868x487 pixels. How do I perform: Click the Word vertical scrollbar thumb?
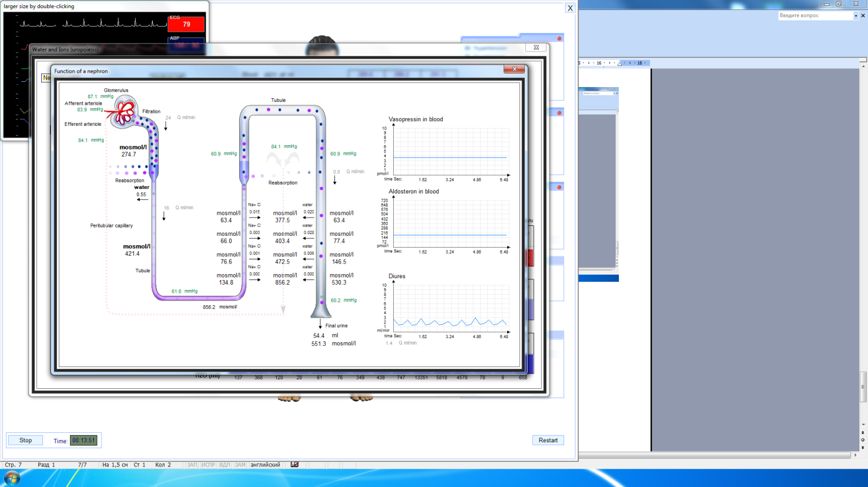tap(863, 386)
